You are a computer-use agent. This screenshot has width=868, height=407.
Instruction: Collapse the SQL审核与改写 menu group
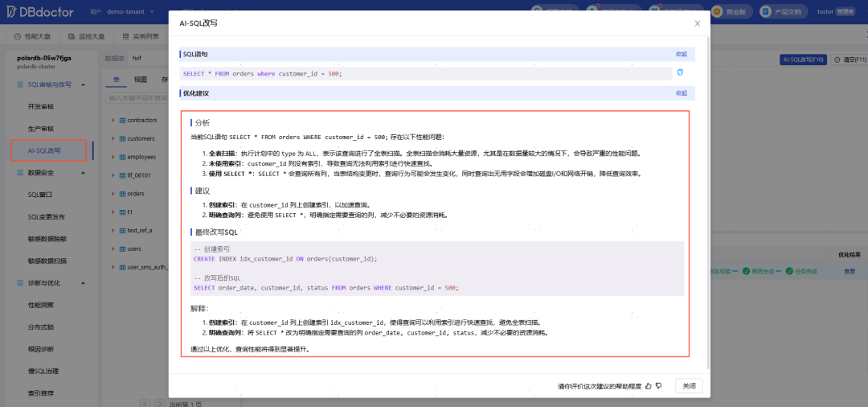pos(83,84)
